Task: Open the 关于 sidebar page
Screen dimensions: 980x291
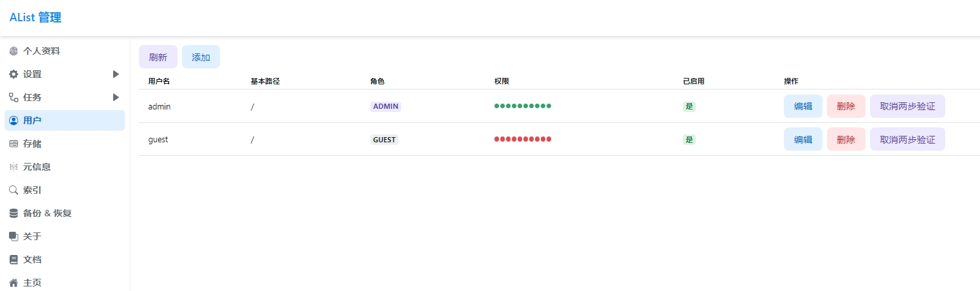Action: (x=32, y=236)
